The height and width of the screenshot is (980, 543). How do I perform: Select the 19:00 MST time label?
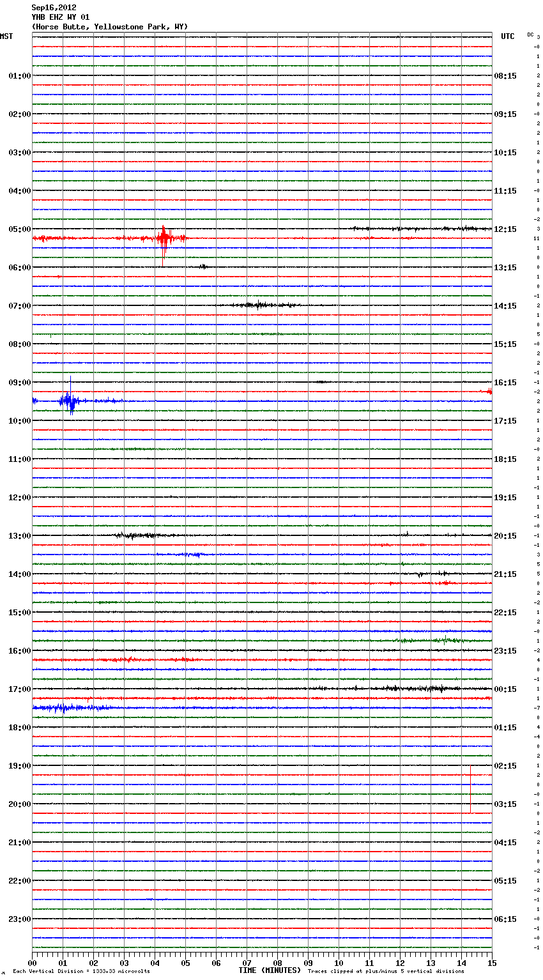coord(20,766)
